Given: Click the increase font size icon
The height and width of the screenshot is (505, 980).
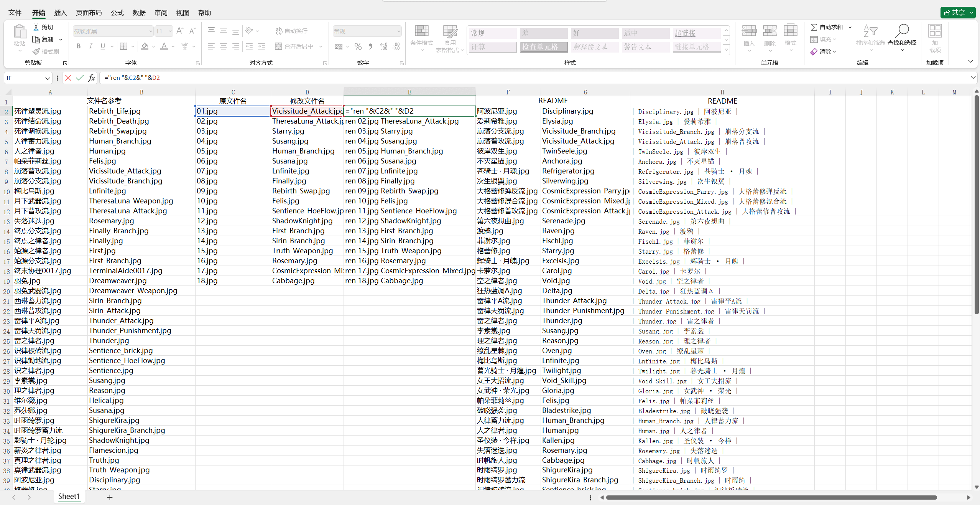Looking at the screenshot, I should coord(180,31).
